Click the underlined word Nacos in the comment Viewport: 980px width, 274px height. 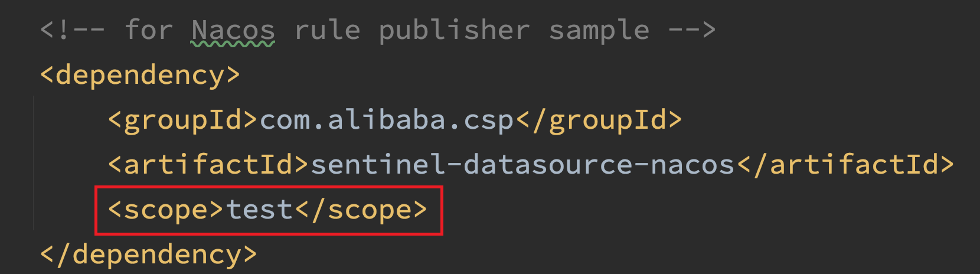click(x=233, y=30)
